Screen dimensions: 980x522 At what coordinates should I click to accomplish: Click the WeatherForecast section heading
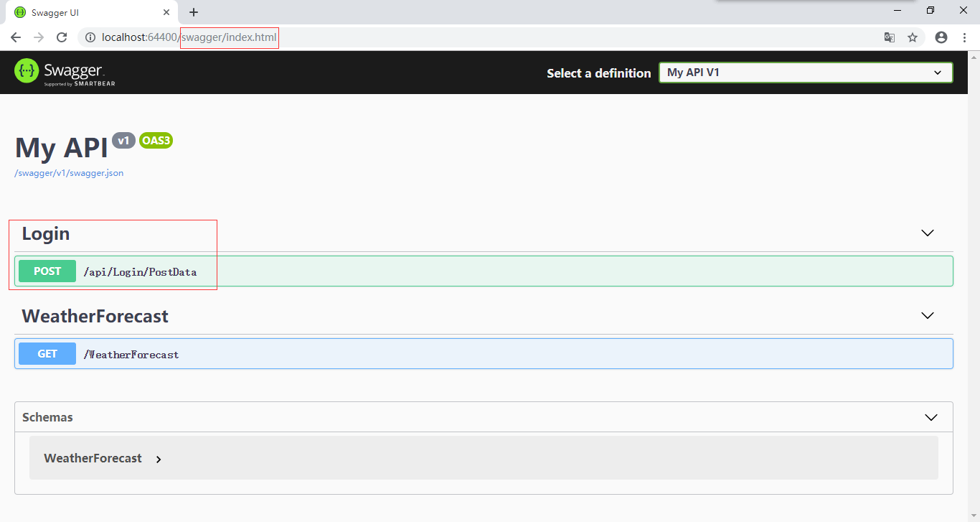point(95,316)
